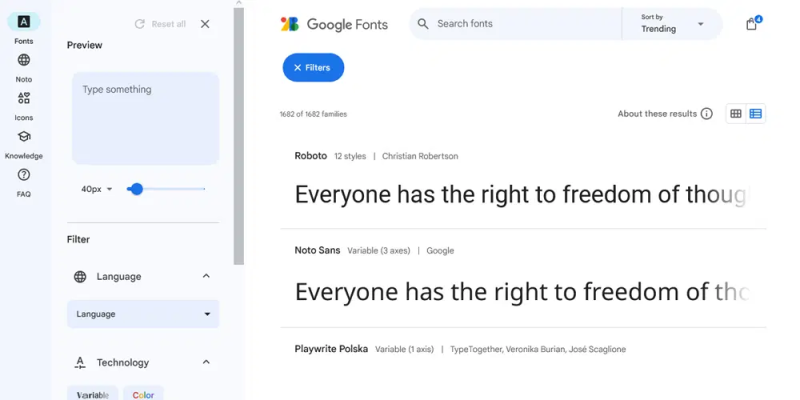Open the Language select dropdown
Viewport: 800px width, 400px height.
coord(143,314)
